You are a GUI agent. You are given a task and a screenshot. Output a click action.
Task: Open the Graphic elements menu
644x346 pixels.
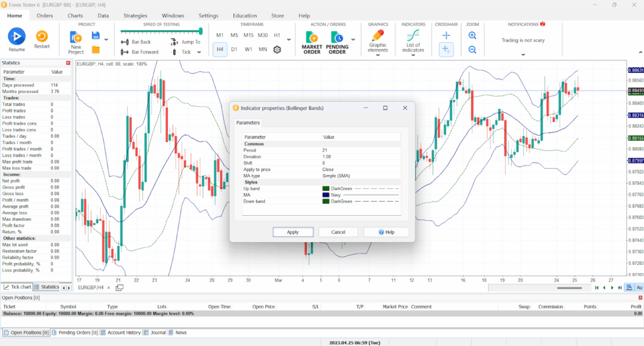click(x=378, y=42)
